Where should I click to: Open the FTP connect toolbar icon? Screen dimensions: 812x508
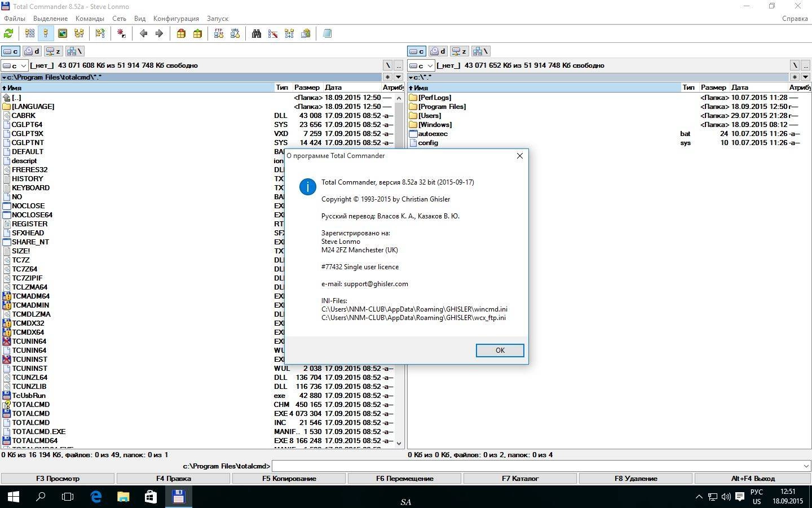[219, 34]
